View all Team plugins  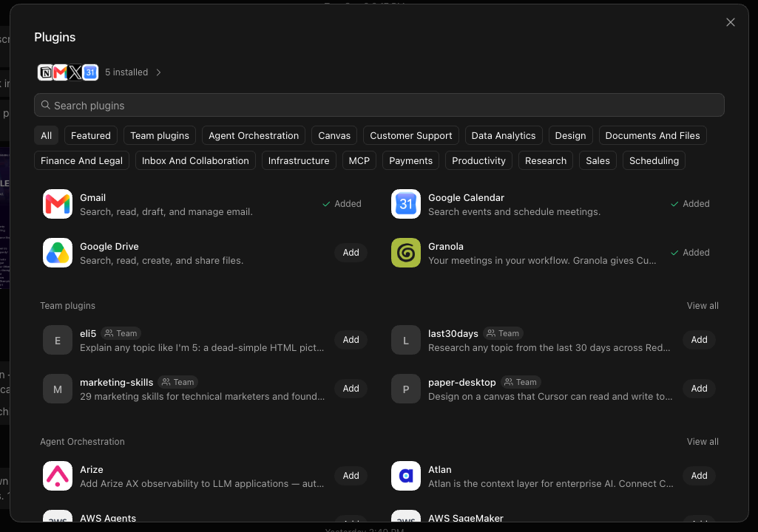(703, 306)
